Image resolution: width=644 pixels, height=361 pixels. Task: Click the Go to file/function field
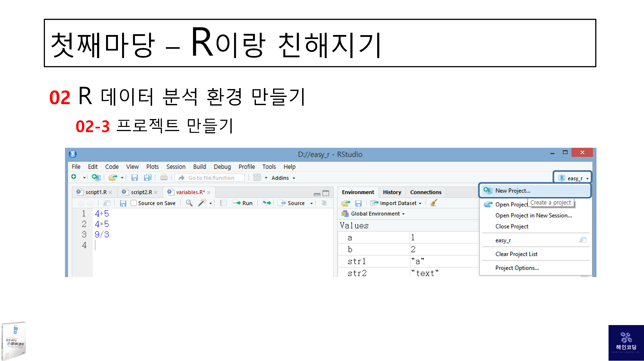(210, 178)
